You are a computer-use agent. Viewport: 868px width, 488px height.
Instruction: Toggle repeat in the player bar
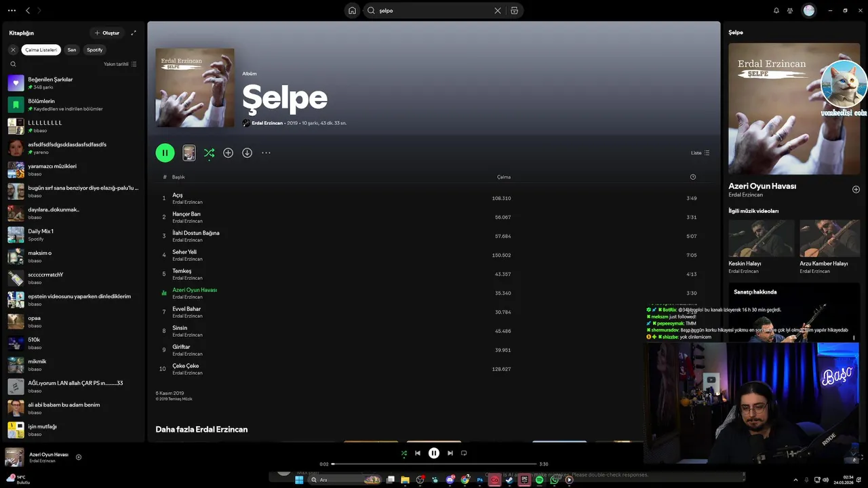click(x=464, y=453)
